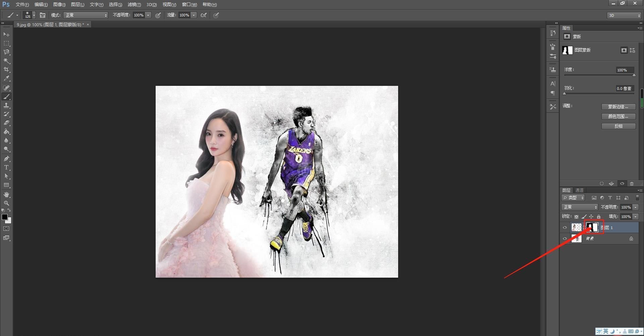Open the 滤镜 menu

[x=134, y=4]
